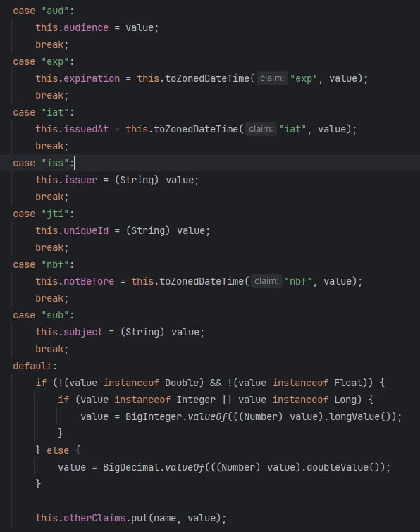Click the uniqueId field reference
Image resolution: width=420 pixels, height=532 pixels.
(x=86, y=230)
